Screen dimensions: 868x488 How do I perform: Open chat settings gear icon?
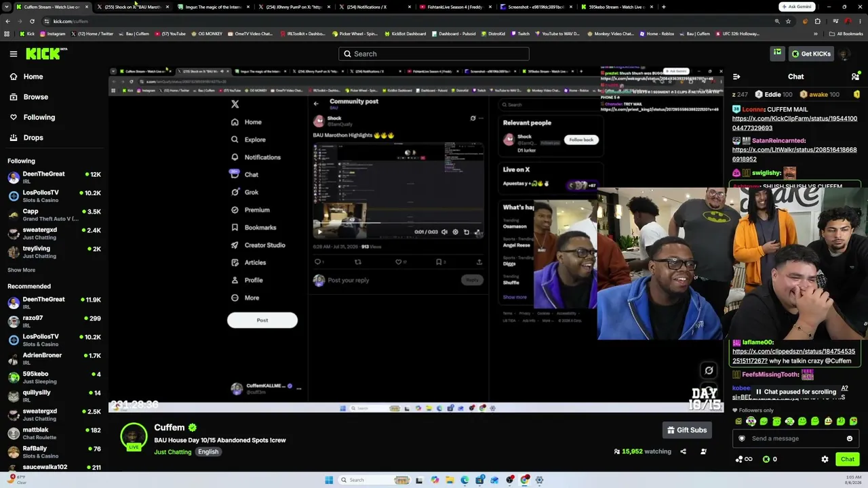pos(825,460)
